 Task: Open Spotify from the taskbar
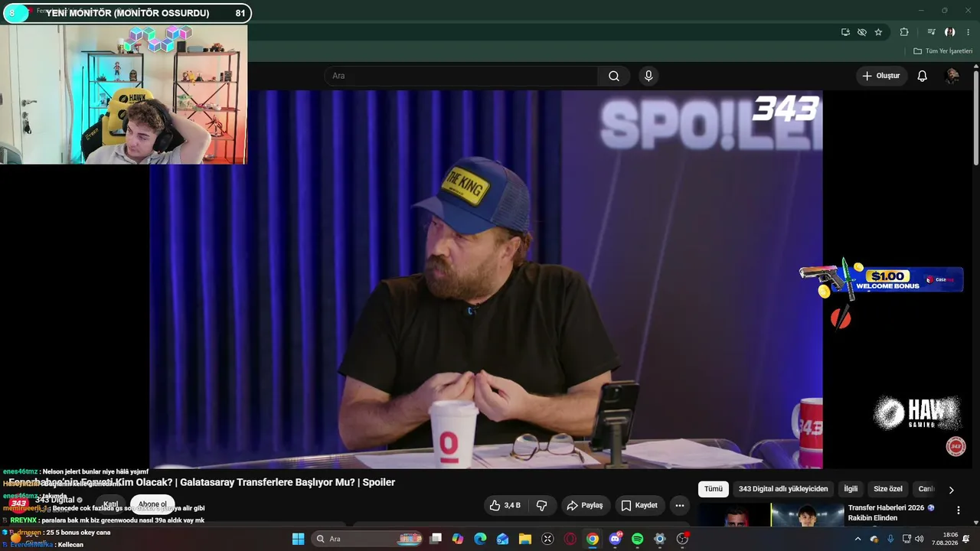[637, 539]
